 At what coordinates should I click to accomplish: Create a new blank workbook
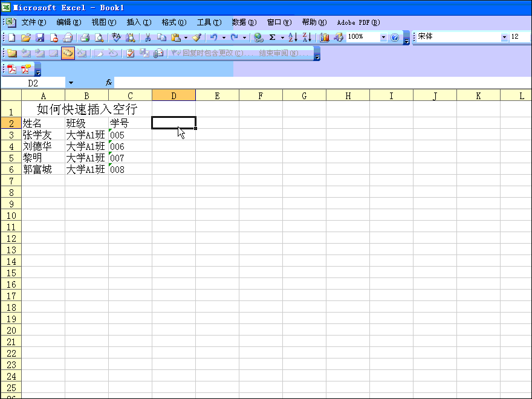point(11,37)
